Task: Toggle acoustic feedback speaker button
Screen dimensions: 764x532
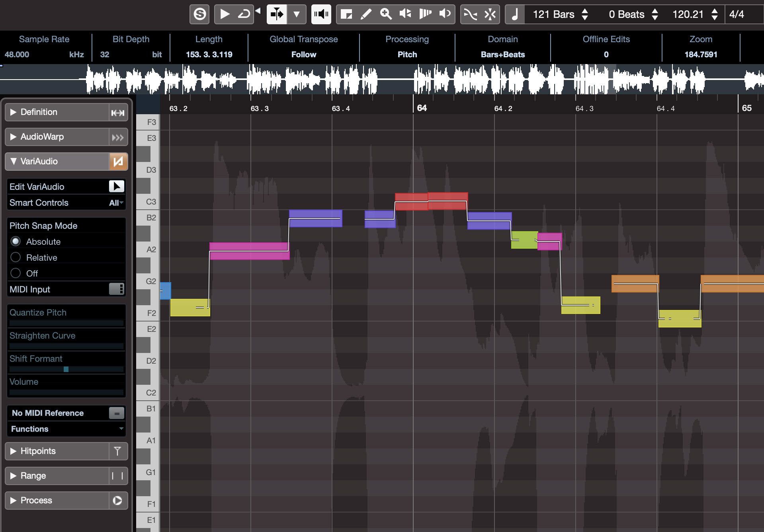Action: 321,14
